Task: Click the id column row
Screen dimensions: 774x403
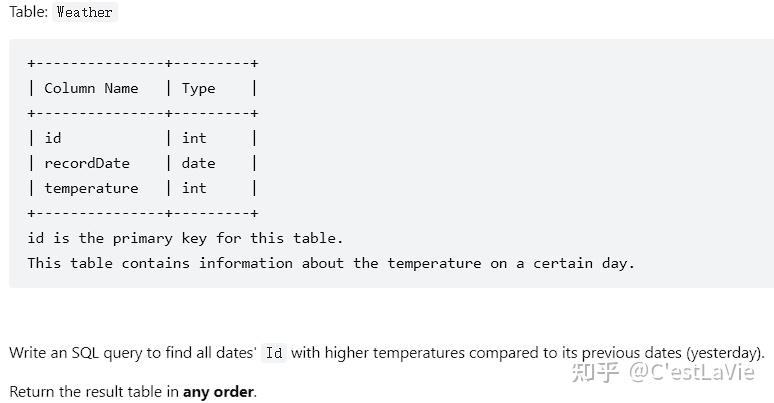Action: 143,138
